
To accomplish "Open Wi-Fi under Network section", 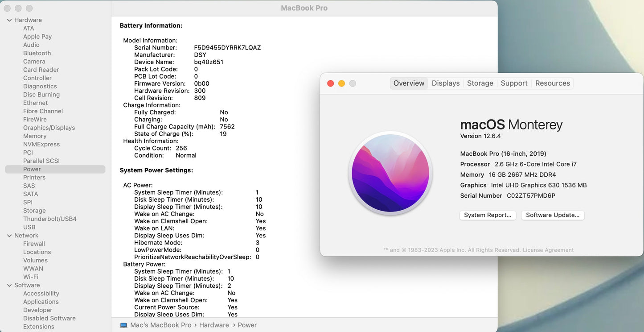I will 31,277.
